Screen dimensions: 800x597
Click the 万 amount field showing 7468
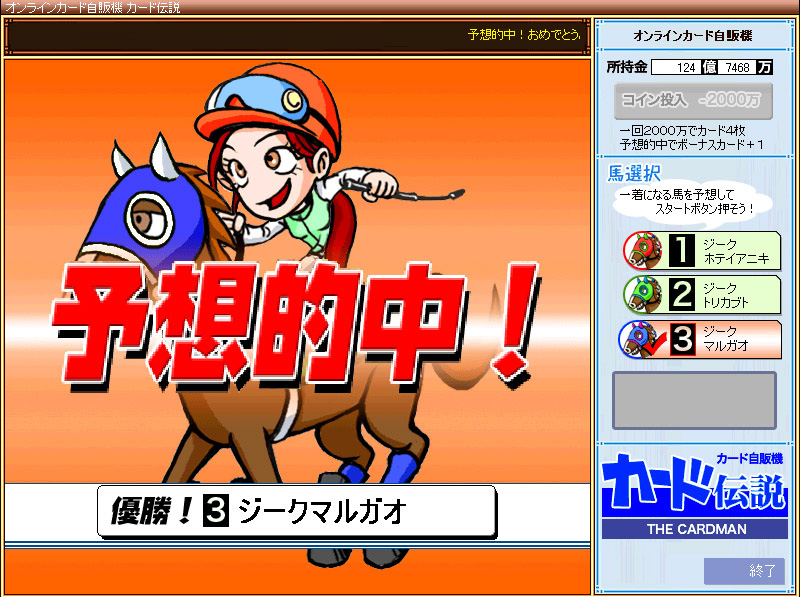pyautogui.click(x=737, y=67)
